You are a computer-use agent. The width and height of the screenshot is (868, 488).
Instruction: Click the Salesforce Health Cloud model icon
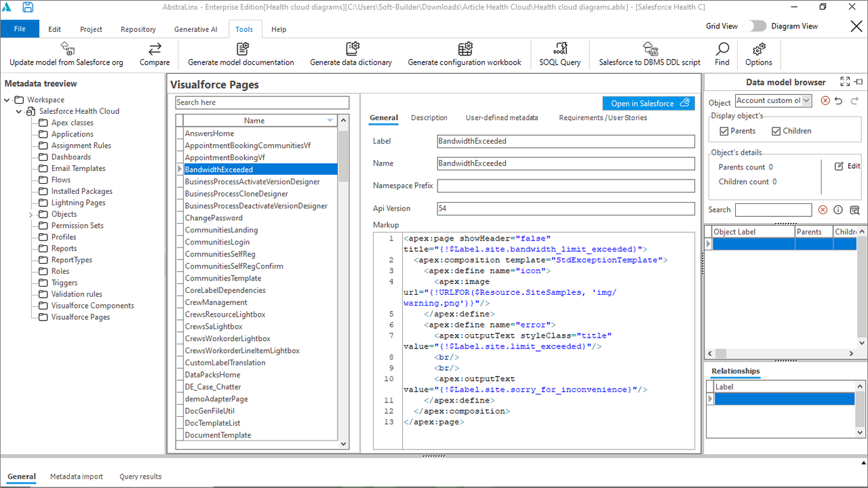pos(31,111)
